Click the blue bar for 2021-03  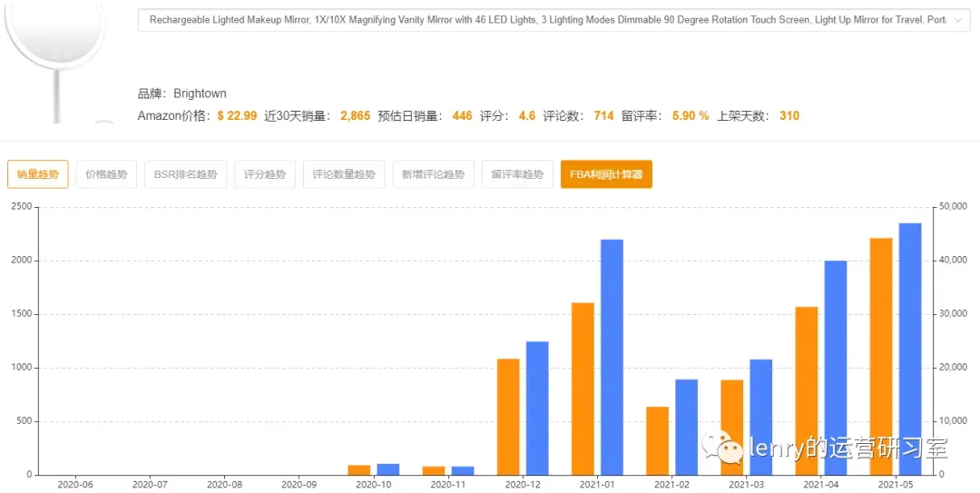pos(761,417)
